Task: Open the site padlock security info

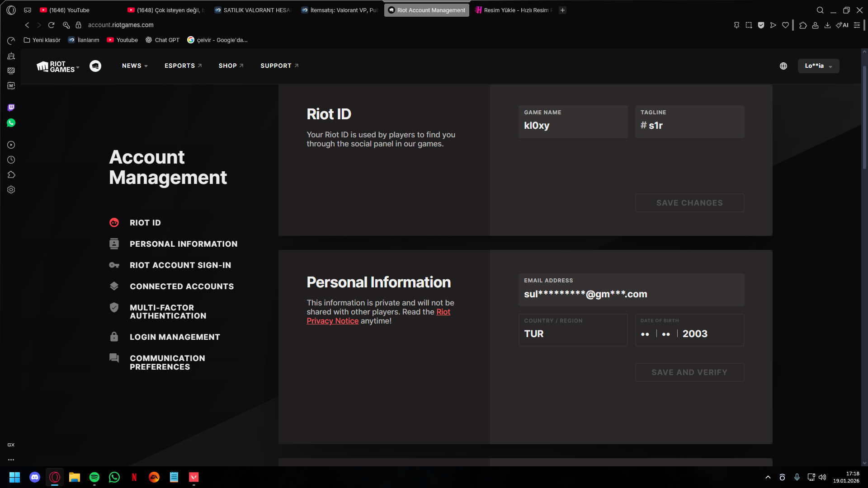Action: (x=78, y=25)
